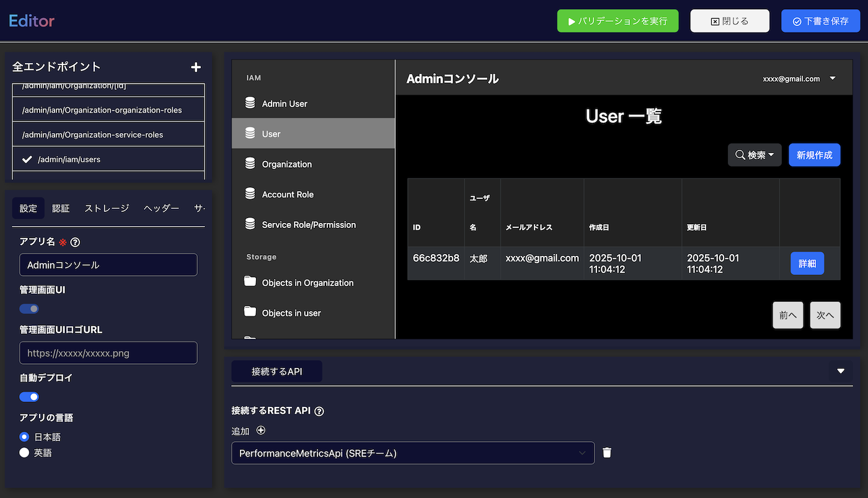868x498 pixels.
Task: Open the PerformanceMetricsApi REST API dropdown
Action: coord(413,453)
